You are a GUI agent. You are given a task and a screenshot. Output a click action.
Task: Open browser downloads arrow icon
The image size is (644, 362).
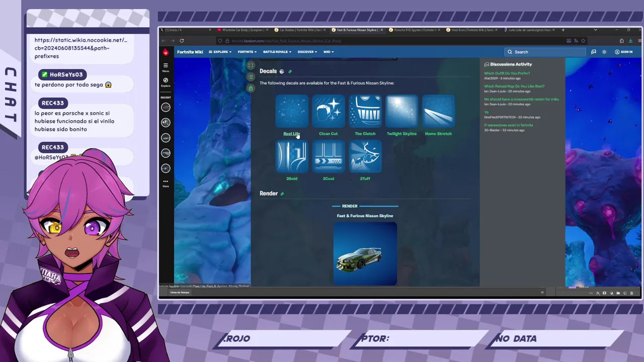[x=630, y=41]
